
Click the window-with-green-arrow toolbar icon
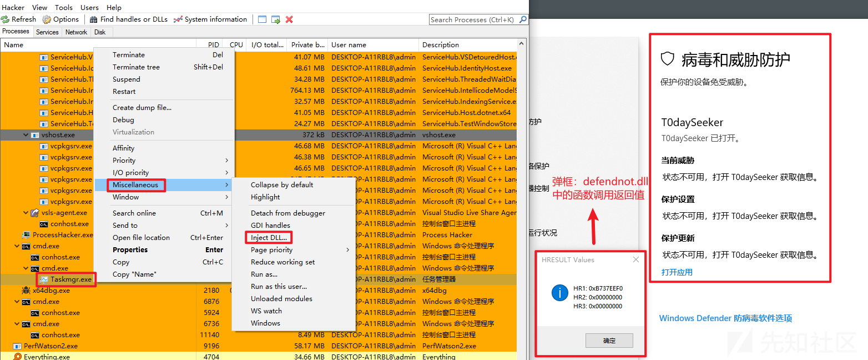(x=276, y=19)
